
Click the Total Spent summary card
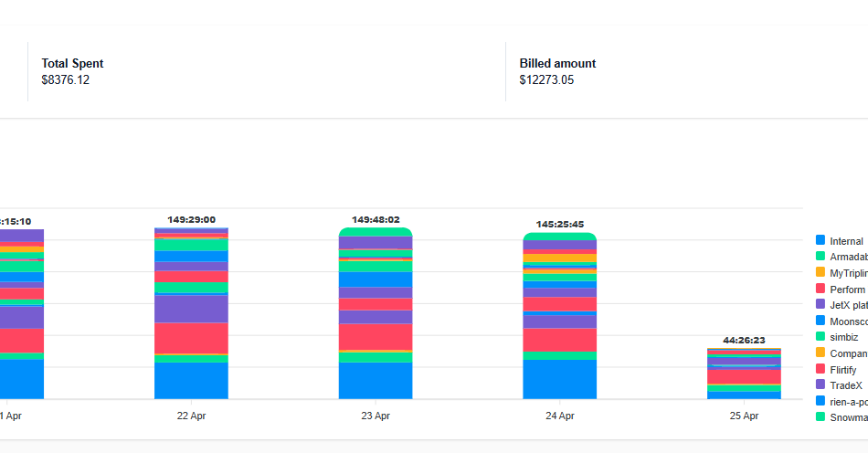[72, 71]
